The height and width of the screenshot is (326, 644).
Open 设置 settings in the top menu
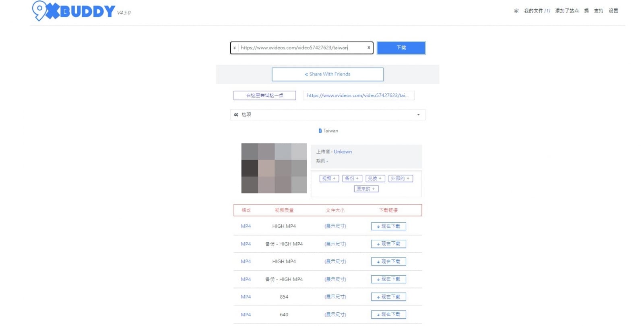[613, 11]
